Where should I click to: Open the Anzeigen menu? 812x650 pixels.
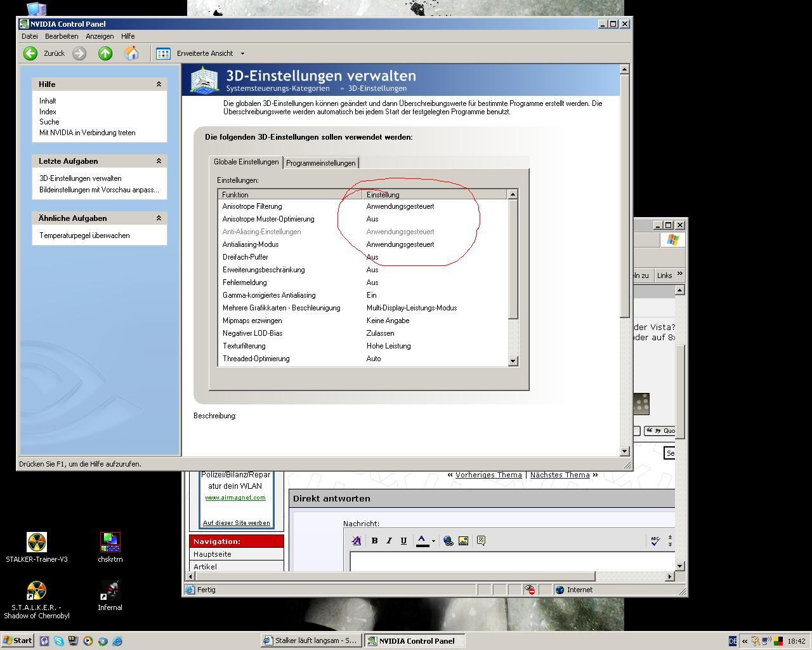click(x=100, y=36)
